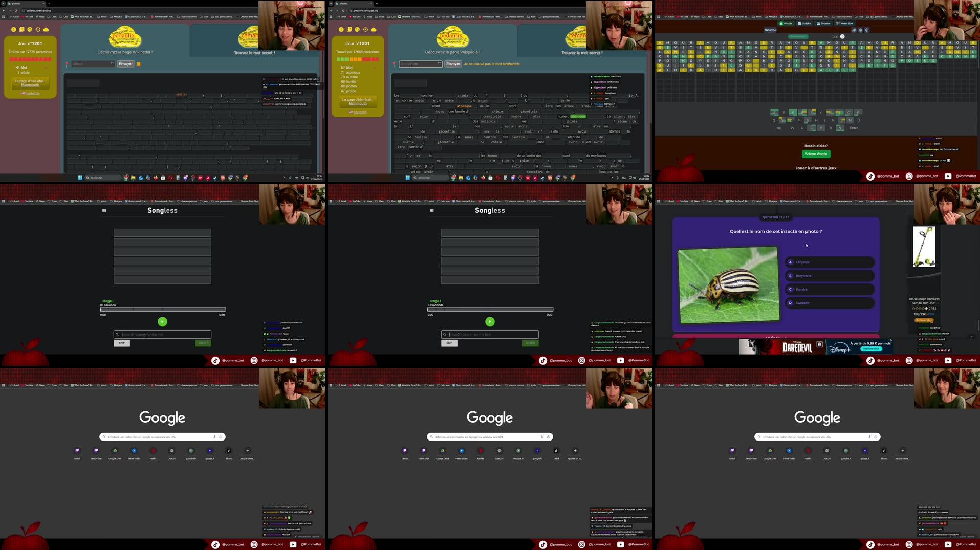Click song progress bar in second Songless panel
The width and height of the screenshot is (980, 550).
[490, 310]
